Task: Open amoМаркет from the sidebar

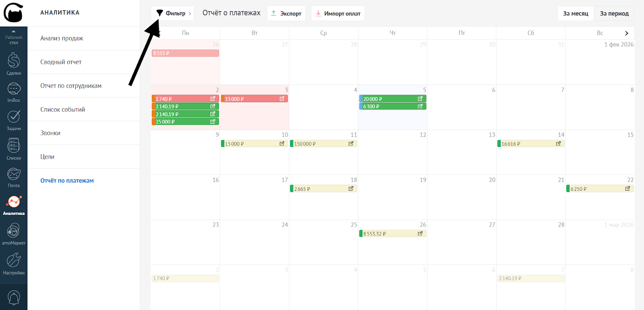Action: tap(14, 234)
